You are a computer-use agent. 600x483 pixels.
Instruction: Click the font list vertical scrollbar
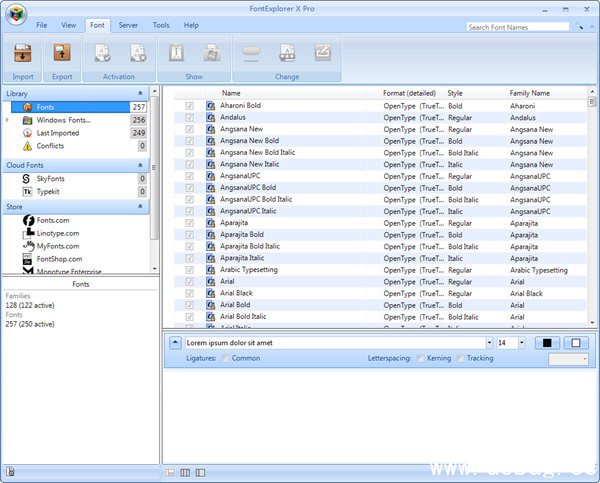(x=592, y=207)
